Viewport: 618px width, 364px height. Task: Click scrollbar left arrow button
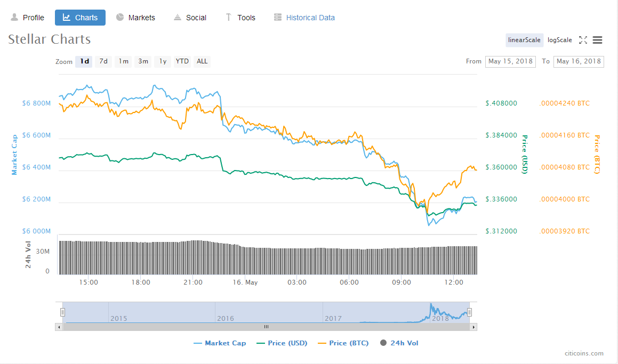[59, 327]
